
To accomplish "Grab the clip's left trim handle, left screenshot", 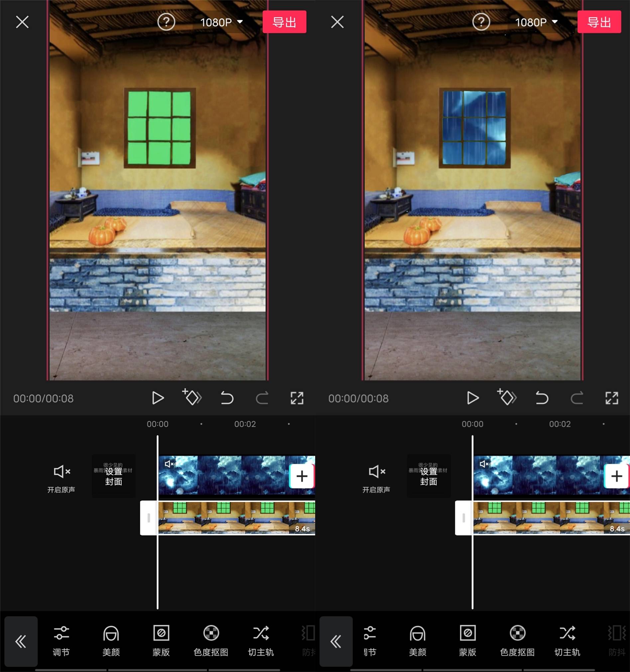I will point(149,518).
